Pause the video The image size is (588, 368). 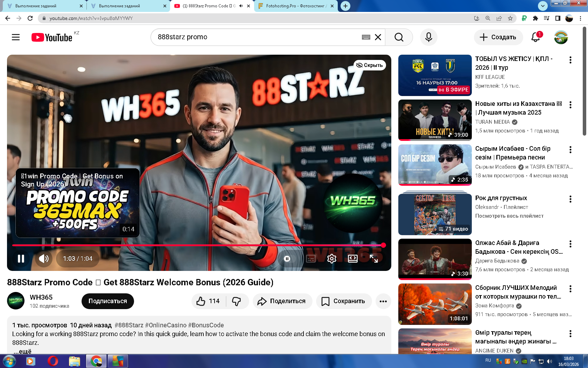point(21,259)
